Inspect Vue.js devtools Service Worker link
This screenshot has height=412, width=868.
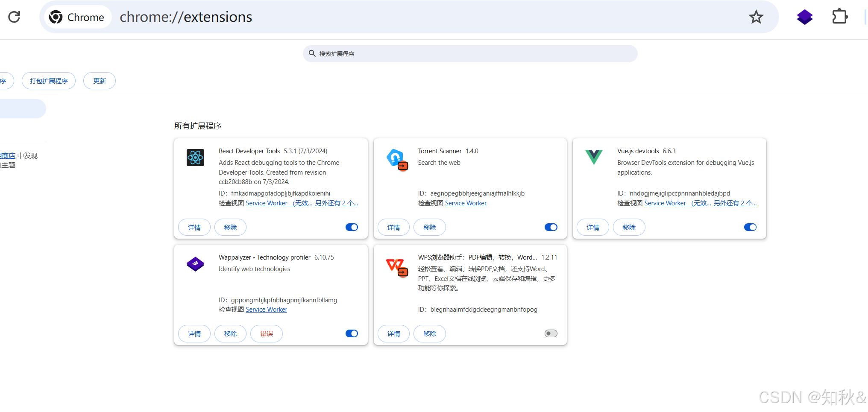pos(677,203)
